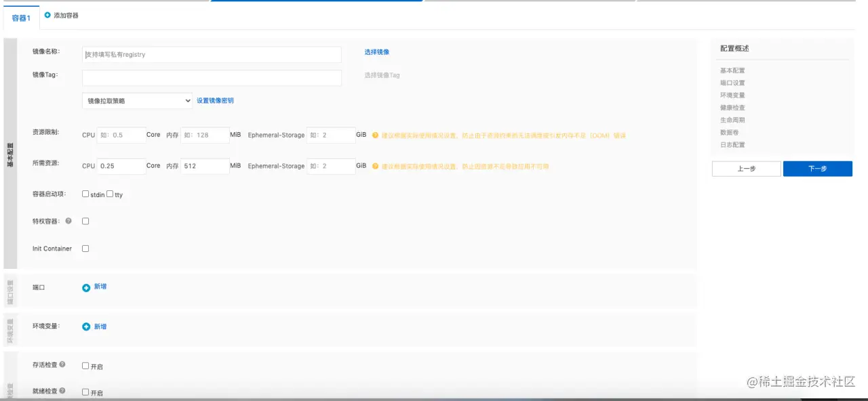Click 新增 link for 端口
This screenshot has height=401, width=868.
100,287
